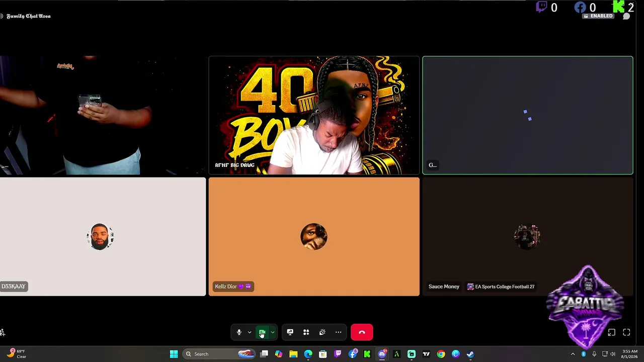Screen dimensions: 644x362
Task: Focus the Kellz Dior participant tile
Action: [314, 236]
